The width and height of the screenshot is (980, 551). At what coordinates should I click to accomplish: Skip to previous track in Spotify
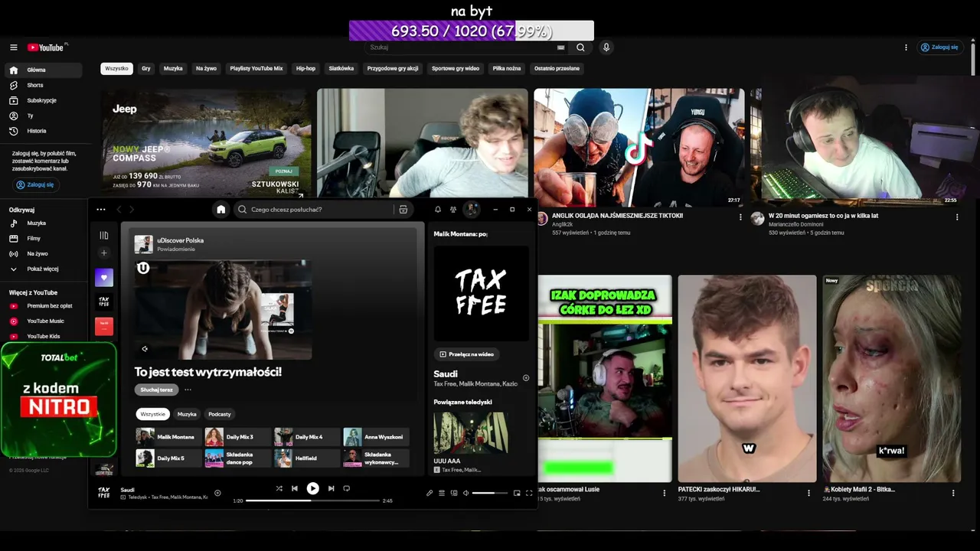click(x=295, y=488)
